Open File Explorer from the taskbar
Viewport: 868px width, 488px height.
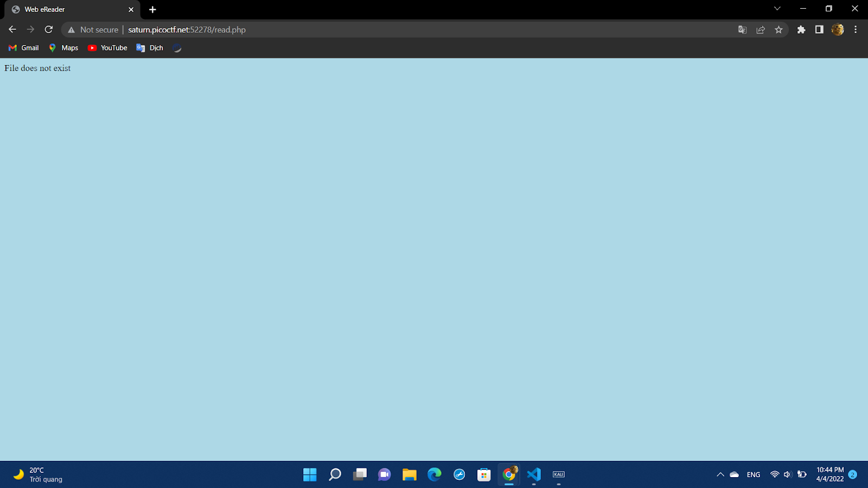point(410,474)
